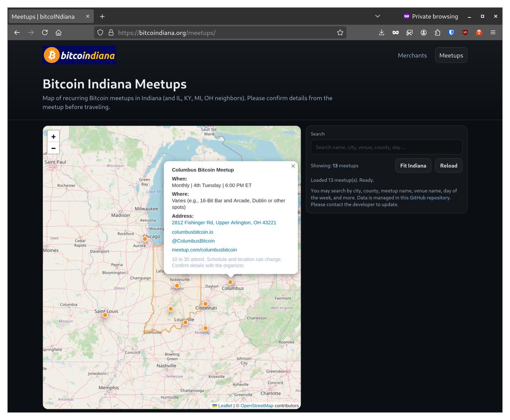Open the Downloads toolbar icon
The height and width of the screenshot is (420, 510).
pyautogui.click(x=382, y=32)
